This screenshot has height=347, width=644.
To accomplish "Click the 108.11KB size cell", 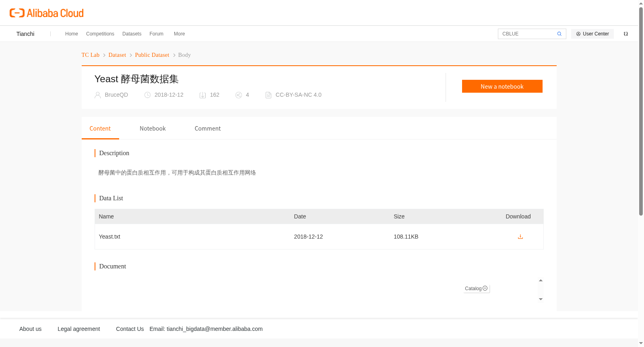I will click(406, 237).
